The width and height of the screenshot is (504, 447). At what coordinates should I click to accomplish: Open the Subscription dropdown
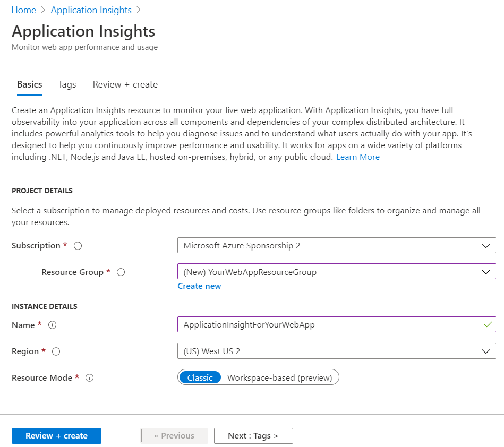336,245
